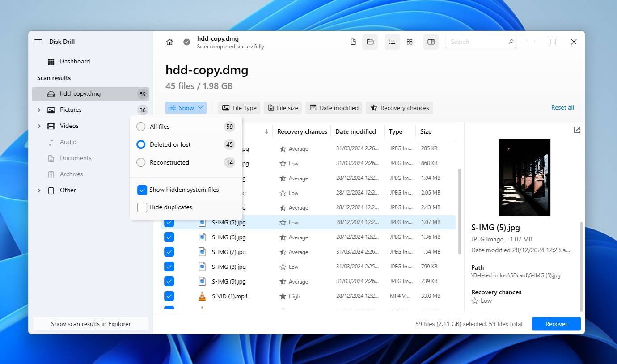
Task: Click the star icon in S-IMG (7).jpg row
Action: pos(283,252)
